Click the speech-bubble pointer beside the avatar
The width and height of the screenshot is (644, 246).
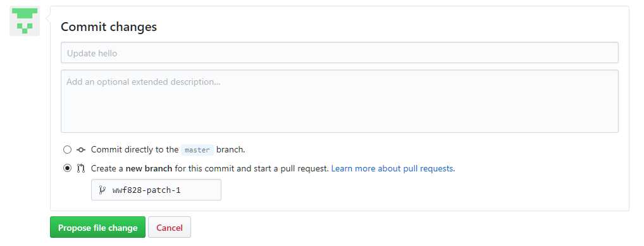pos(47,18)
